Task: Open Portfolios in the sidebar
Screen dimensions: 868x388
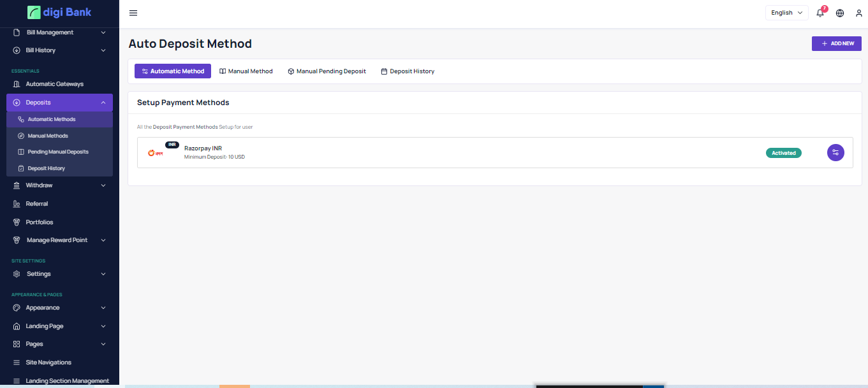Action: point(40,222)
